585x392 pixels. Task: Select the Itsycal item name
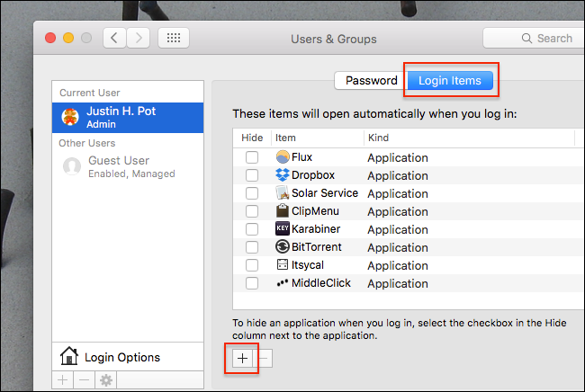(x=308, y=265)
